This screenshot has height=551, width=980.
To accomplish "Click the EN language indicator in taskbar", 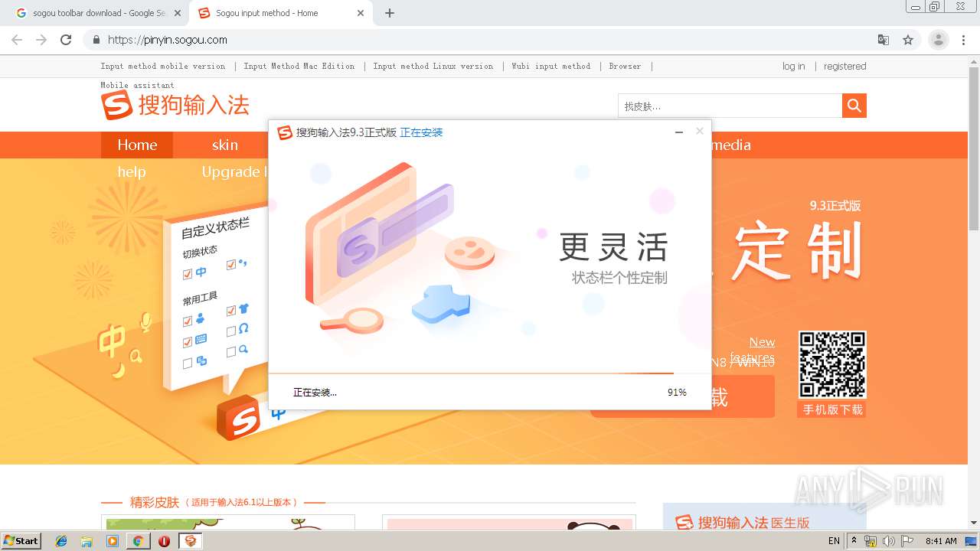I will [834, 541].
